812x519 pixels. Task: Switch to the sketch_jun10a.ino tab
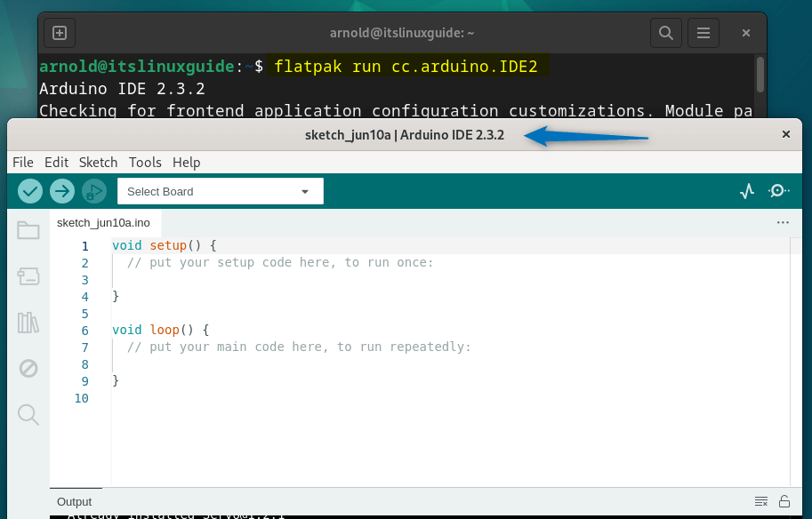pyautogui.click(x=104, y=223)
